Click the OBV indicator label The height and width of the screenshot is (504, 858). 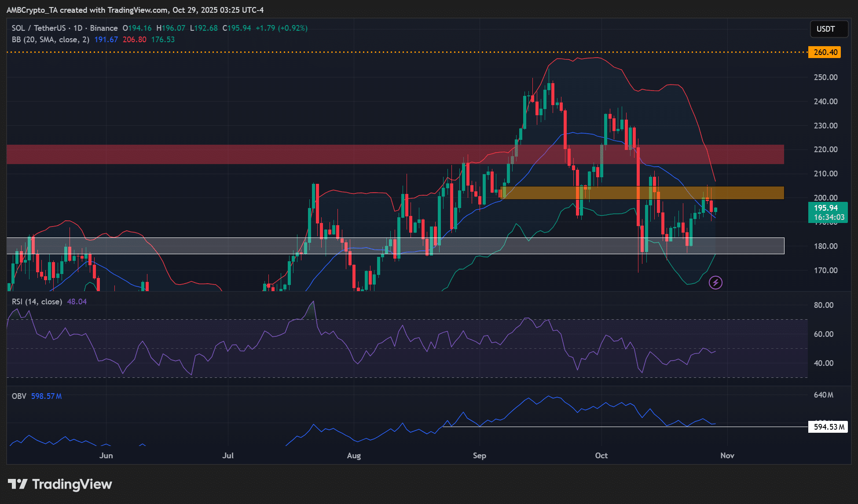pyautogui.click(x=19, y=396)
